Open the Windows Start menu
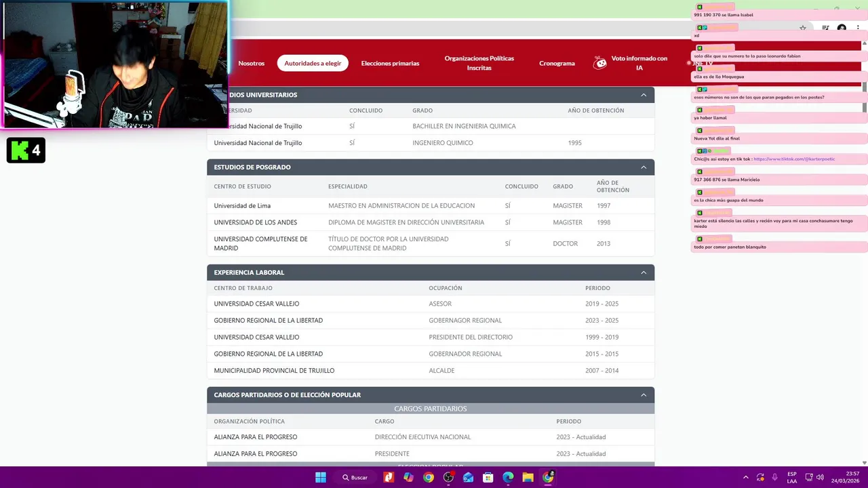The width and height of the screenshot is (868, 488). coord(320,477)
